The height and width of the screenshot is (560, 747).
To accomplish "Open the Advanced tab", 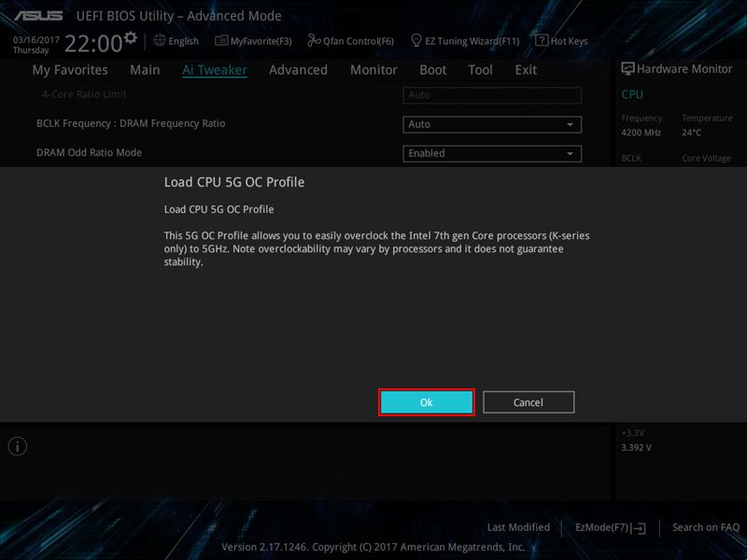I will (298, 70).
